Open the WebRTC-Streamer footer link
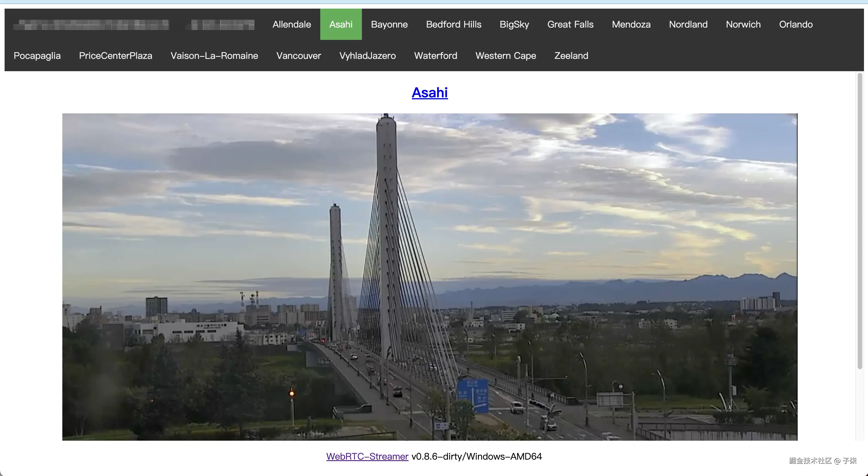 367,456
